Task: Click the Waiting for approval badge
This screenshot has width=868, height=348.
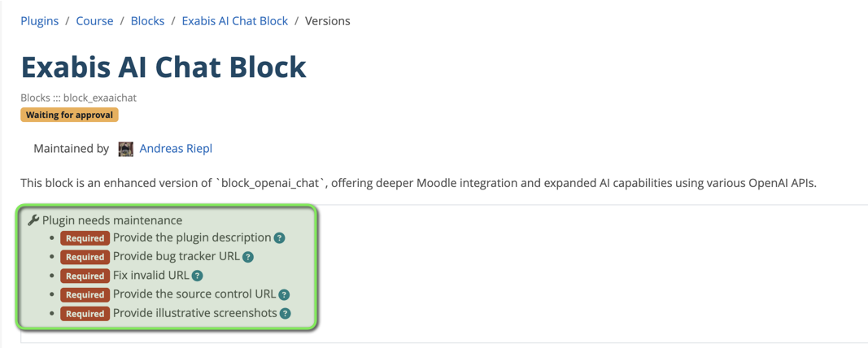Action: [x=70, y=115]
